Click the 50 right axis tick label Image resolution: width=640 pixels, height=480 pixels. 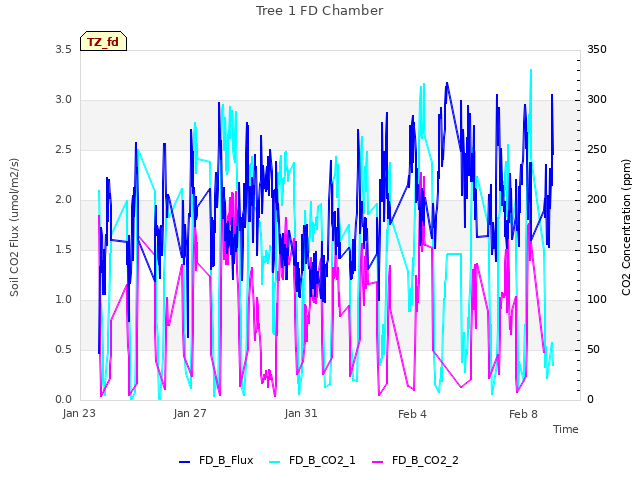click(593, 349)
